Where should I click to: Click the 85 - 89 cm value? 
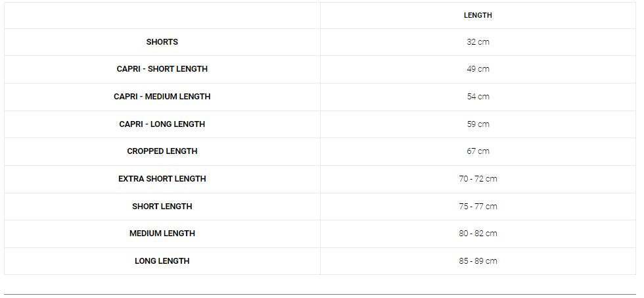478,261
